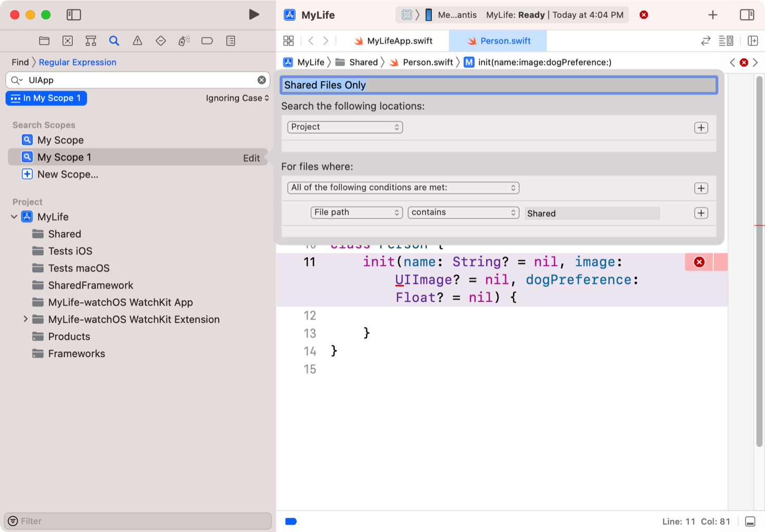
Task: Run the app with the Play button
Action: 254,15
